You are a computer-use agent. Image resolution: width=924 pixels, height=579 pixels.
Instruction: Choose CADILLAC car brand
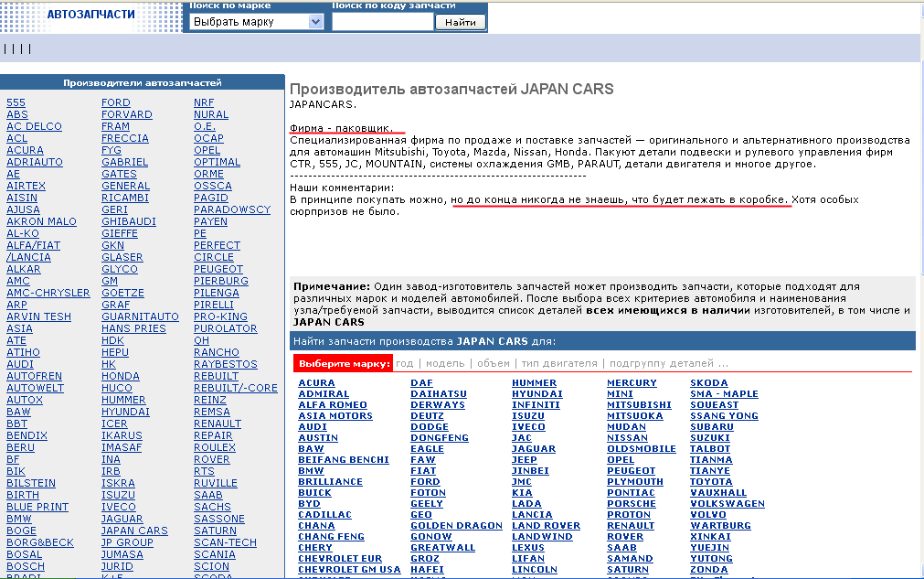click(x=324, y=514)
